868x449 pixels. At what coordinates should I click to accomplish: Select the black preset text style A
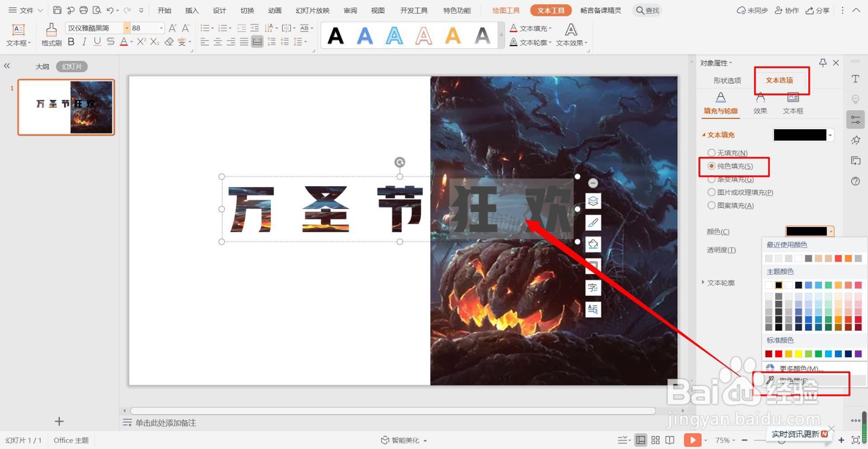336,36
